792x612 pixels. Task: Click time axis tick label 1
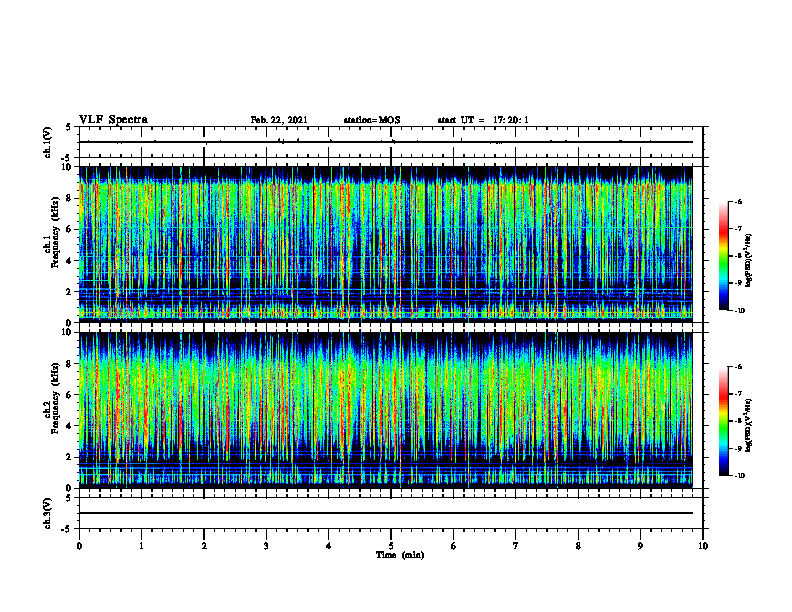pos(141,546)
